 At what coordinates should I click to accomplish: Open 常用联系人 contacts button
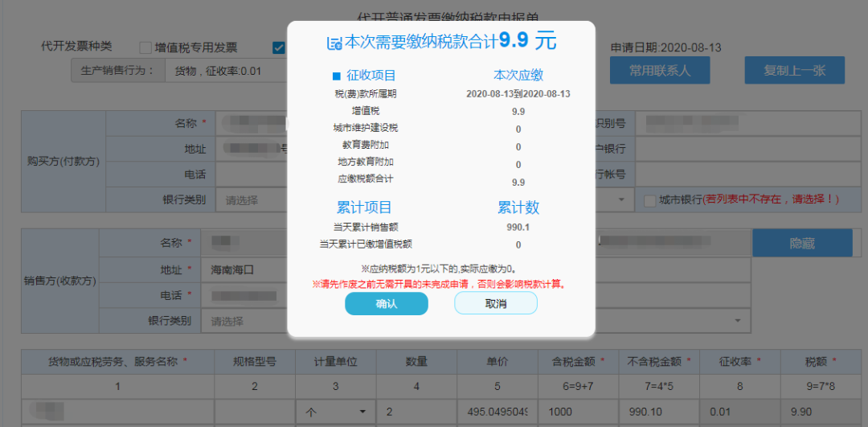[x=660, y=70]
